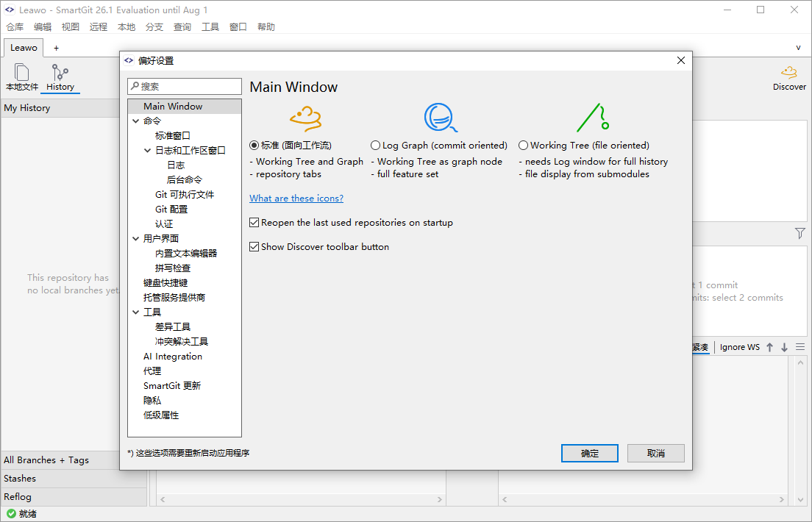Open the hamburger options menu in diff pane
The height and width of the screenshot is (522, 812).
click(800, 347)
